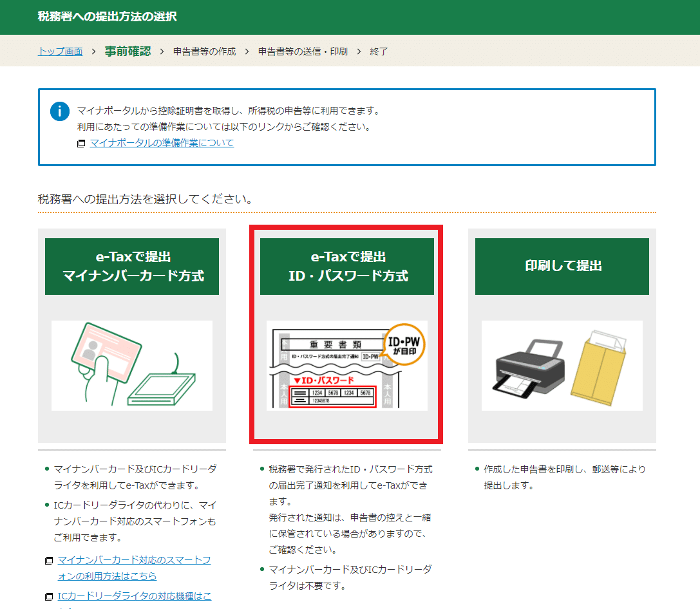The height and width of the screenshot is (609, 700).
Task: Click new-window icon beside ICカードリーダライタ link
Action: click(x=49, y=597)
